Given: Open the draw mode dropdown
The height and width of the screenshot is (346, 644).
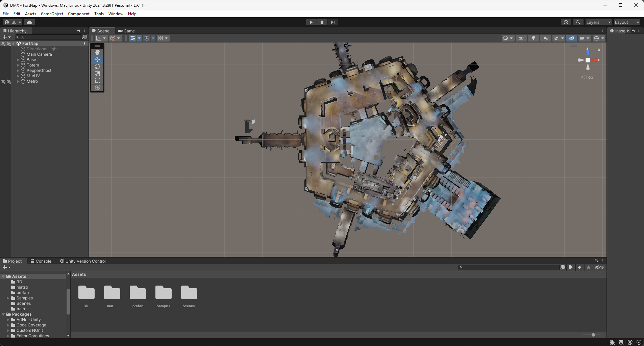Looking at the screenshot, I should (507, 38).
